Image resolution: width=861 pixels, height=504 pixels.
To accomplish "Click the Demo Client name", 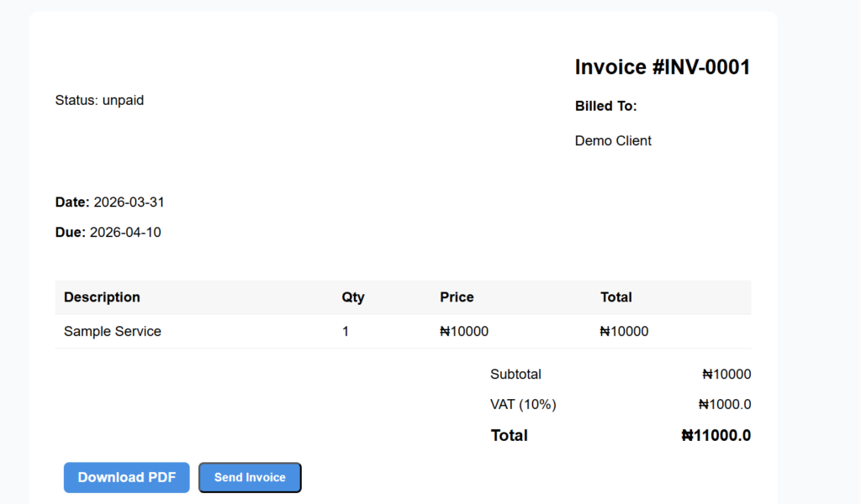I will pos(613,141).
